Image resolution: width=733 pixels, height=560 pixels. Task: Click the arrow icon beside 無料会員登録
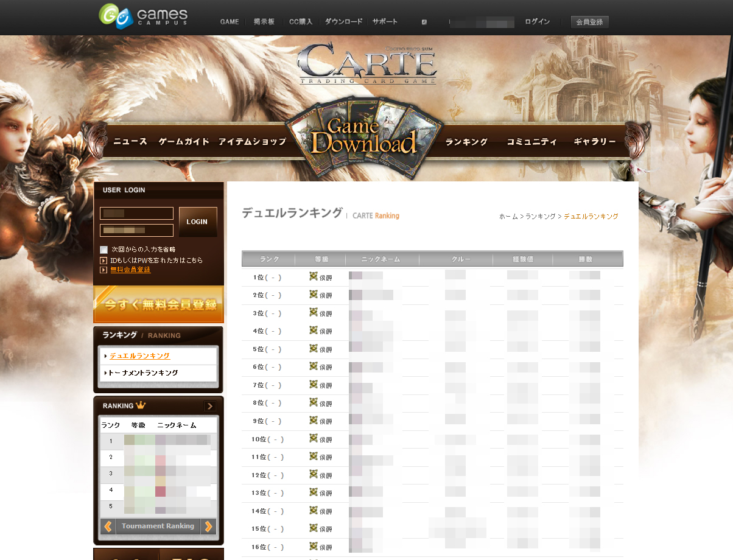pyautogui.click(x=103, y=270)
